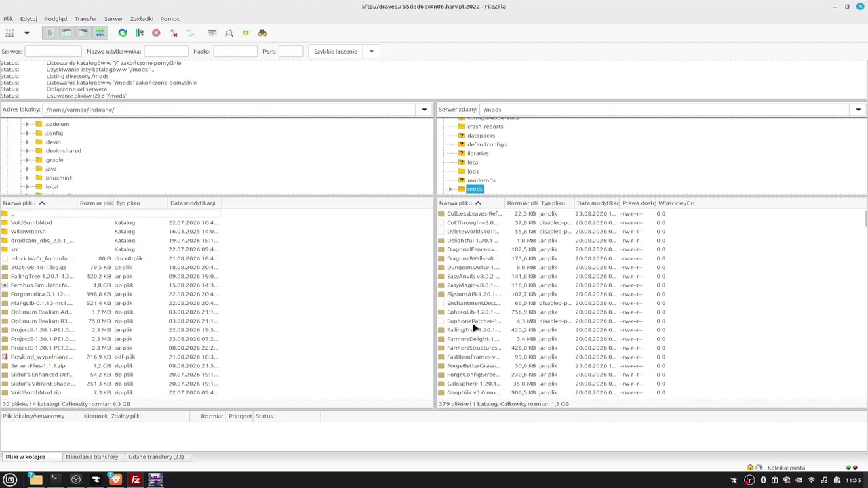
Task: Open the Transfer menu
Action: 85,19
